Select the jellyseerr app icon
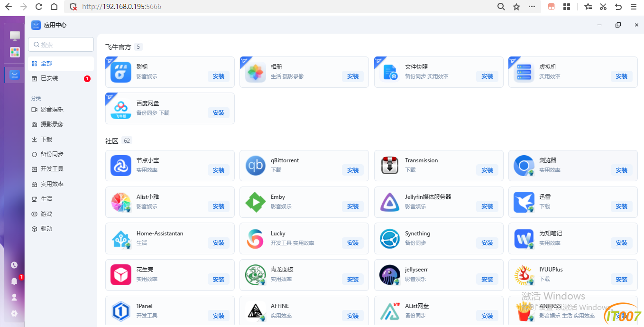Image resolution: width=644 pixels, height=327 pixels. tap(390, 275)
